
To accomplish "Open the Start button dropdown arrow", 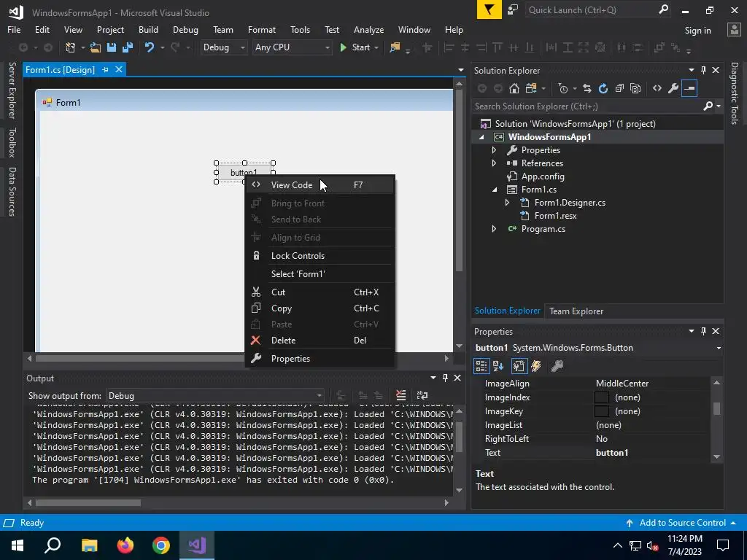I will (x=376, y=47).
